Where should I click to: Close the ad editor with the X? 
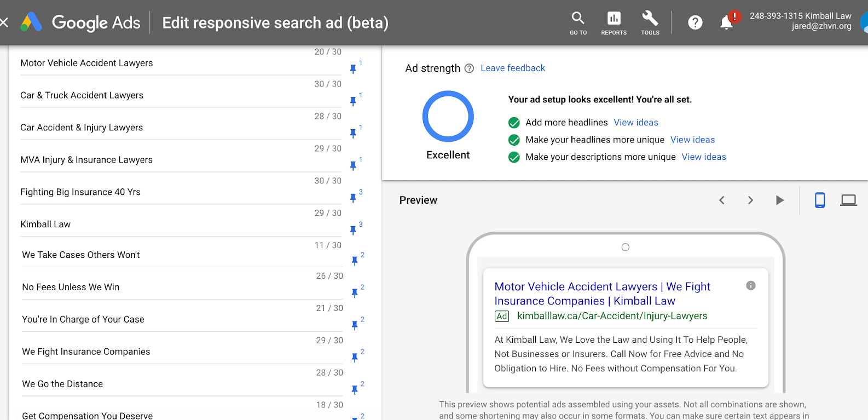3,22
